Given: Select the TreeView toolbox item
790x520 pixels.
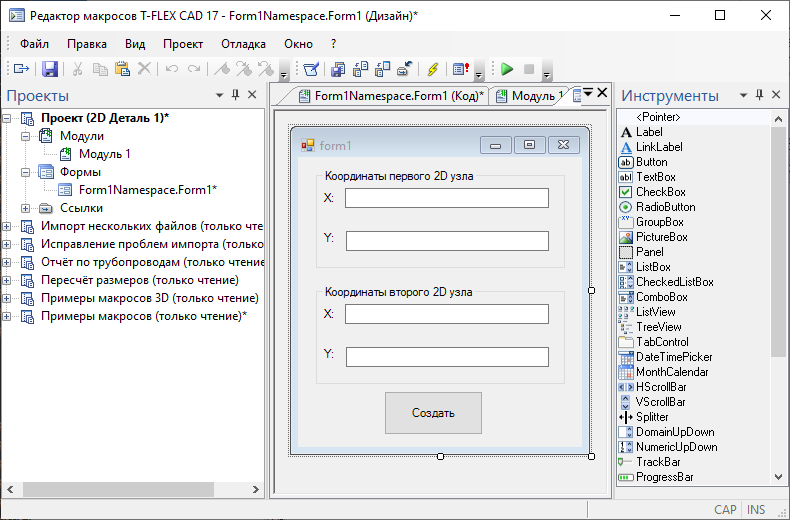Looking at the screenshot, I should (x=658, y=327).
